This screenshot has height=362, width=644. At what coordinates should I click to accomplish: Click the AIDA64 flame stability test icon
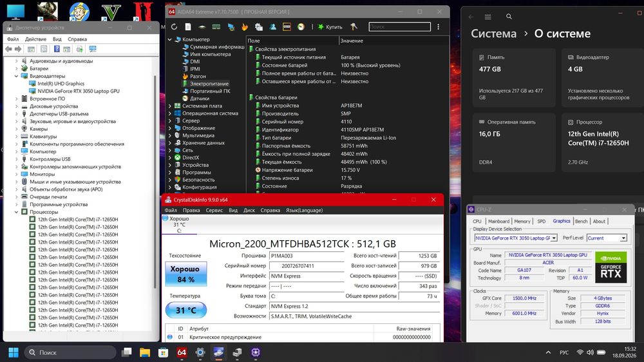(x=245, y=26)
